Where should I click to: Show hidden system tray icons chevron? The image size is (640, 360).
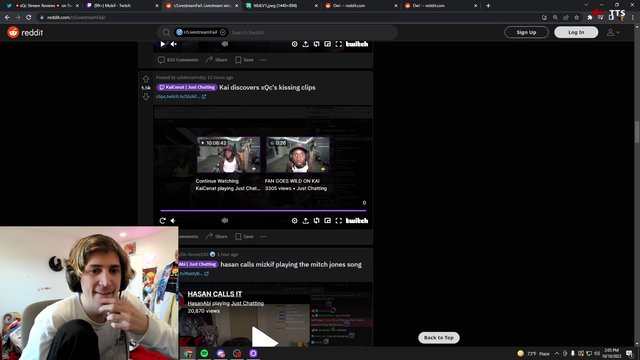pyautogui.click(x=557, y=353)
